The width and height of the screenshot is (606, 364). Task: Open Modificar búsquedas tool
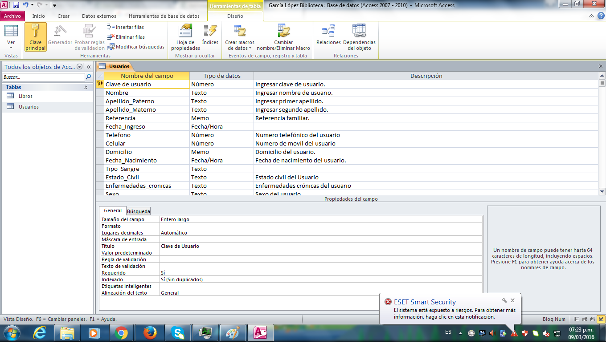click(136, 47)
